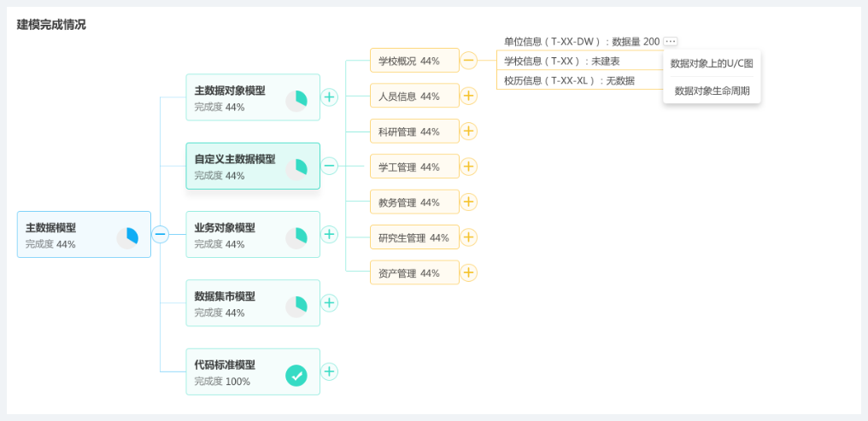The height and width of the screenshot is (421, 868).
Task: Select the 研究生管理 44% node
Action: [x=414, y=237]
